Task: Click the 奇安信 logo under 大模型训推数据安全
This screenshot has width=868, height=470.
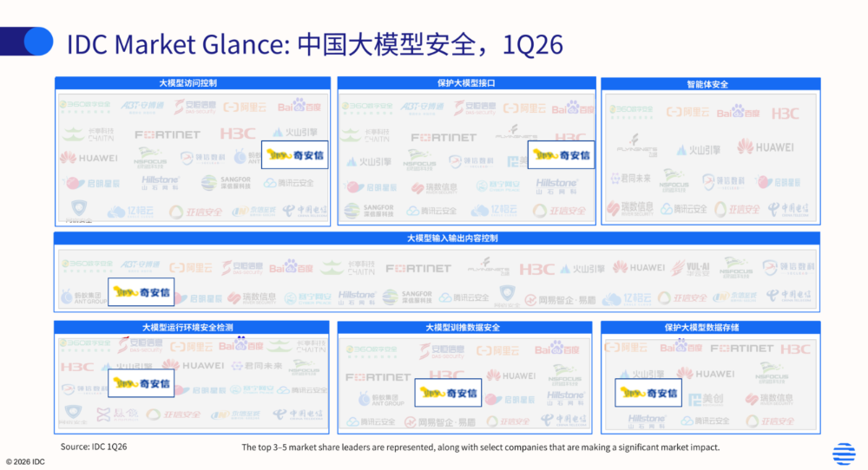Action: pos(448,393)
